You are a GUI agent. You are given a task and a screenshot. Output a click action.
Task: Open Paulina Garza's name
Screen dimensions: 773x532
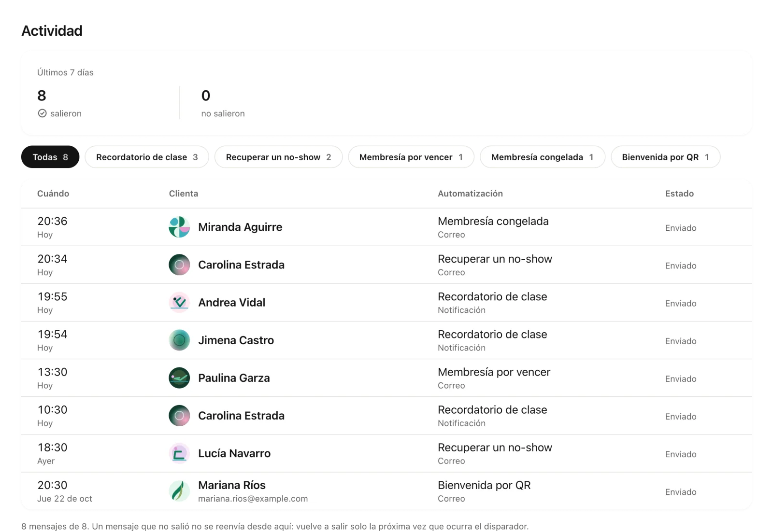234,378
